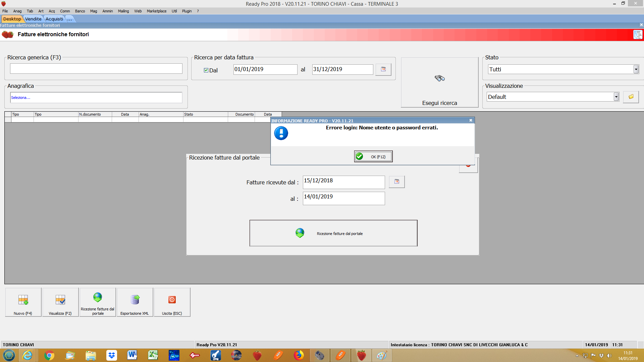Click the list icon at top-right of header
Viewport: 644px width, 362px height.
(x=638, y=35)
